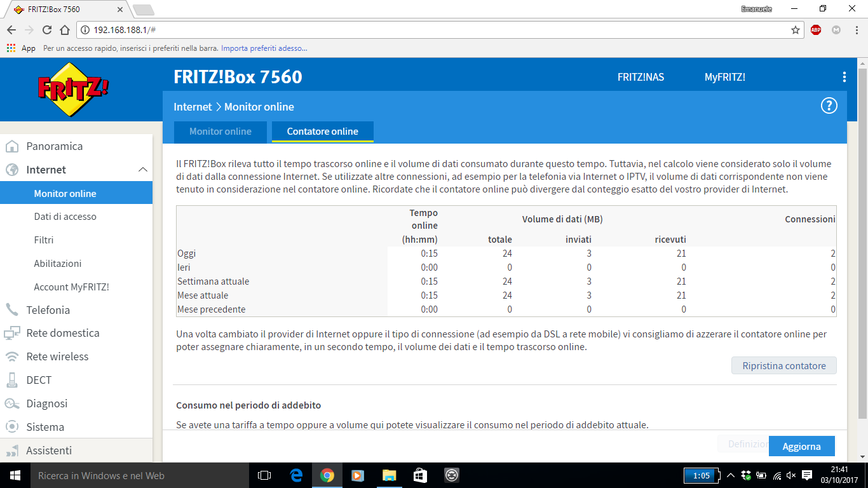Reload the page with the refresh icon
Viewport: 868px width, 488px height.
point(47,30)
